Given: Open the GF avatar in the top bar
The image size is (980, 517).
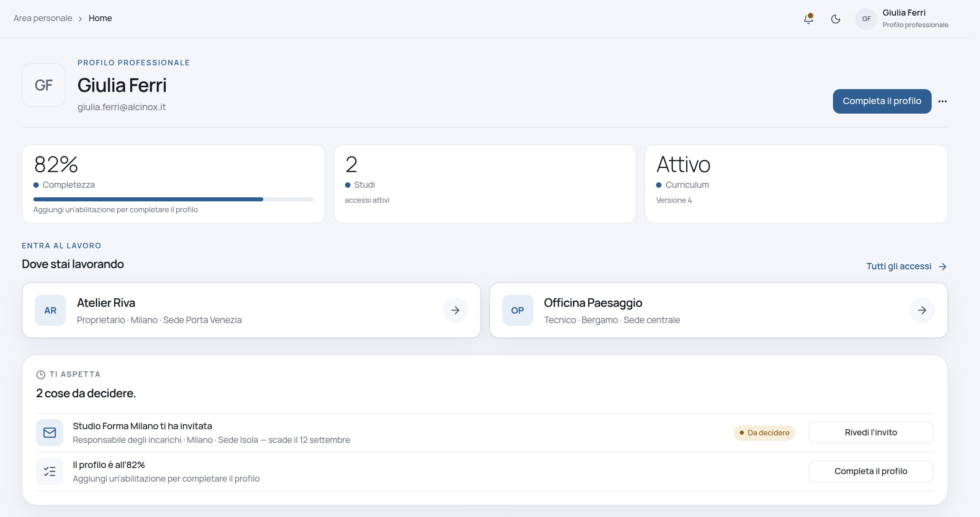Looking at the screenshot, I should 866,19.
